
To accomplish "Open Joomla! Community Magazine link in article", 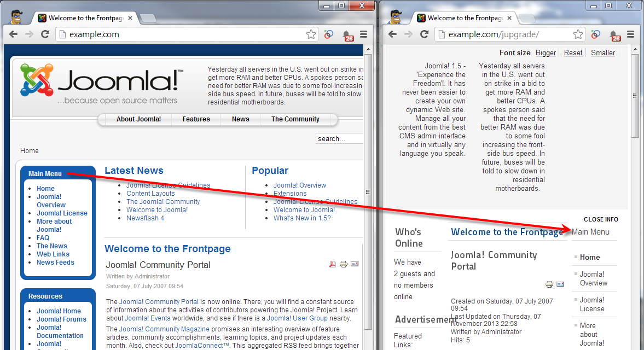I will (164, 329).
